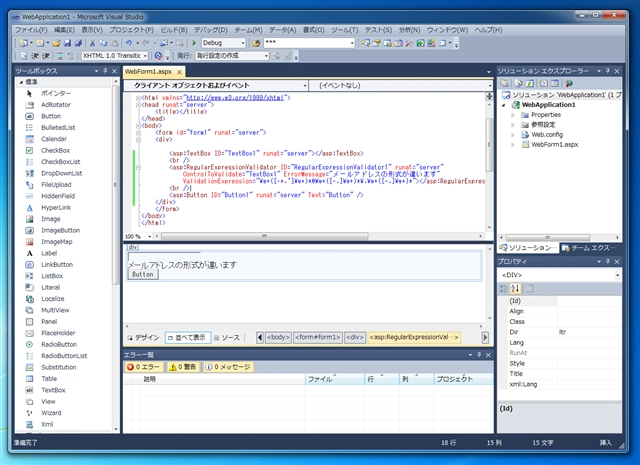This screenshot has height=465, width=640.
Task: Open the ファイル(F) menu
Action: tap(31, 30)
